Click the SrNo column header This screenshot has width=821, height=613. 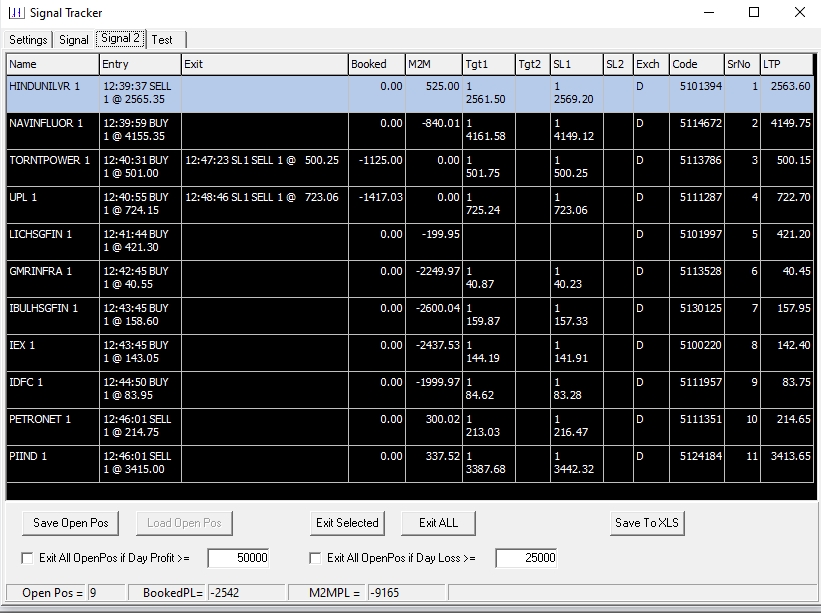coord(742,64)
